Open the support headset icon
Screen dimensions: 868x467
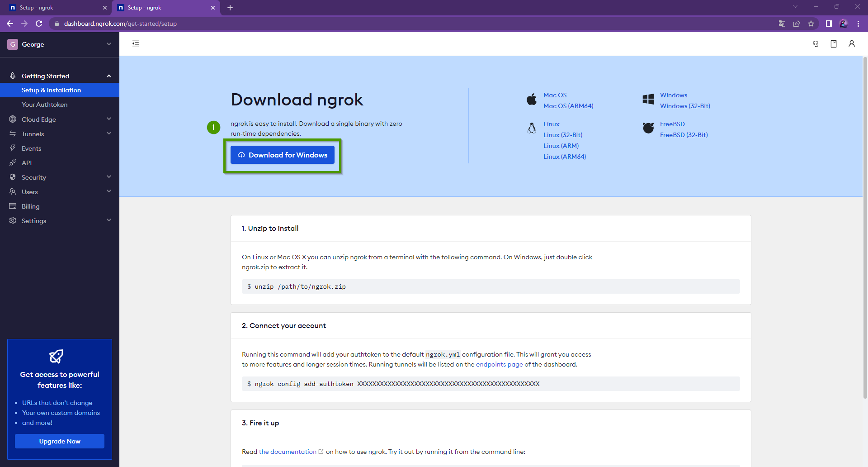point(815,44)
